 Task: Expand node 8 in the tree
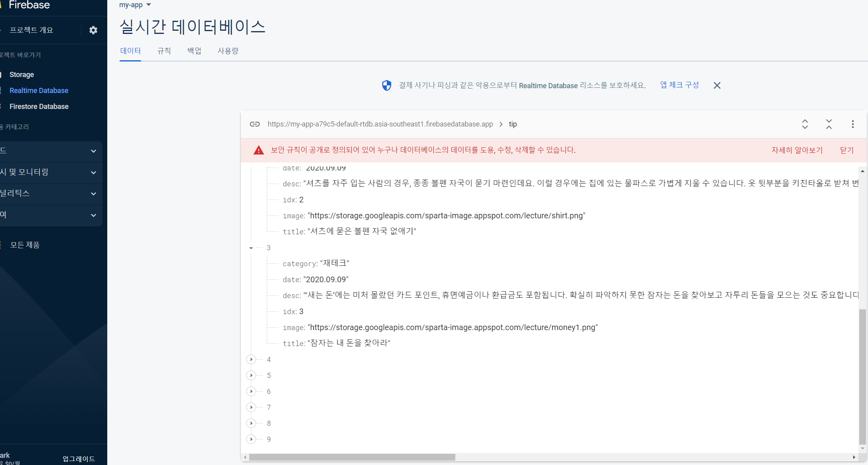click(x=251, y=423)
